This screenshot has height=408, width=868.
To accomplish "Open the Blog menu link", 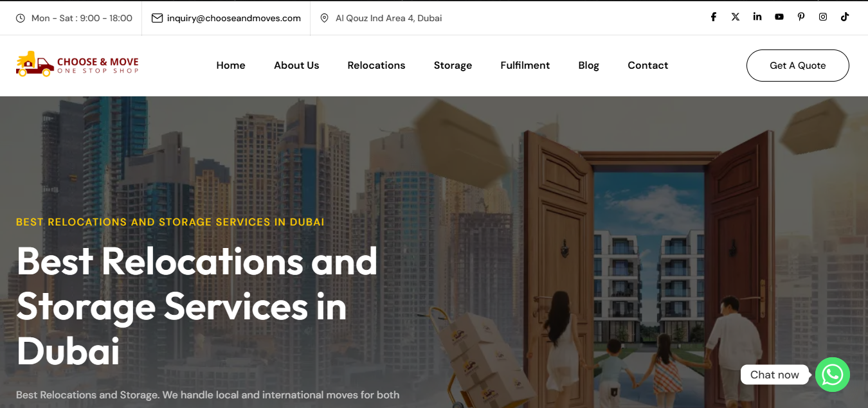I will [x=588, y=66].
